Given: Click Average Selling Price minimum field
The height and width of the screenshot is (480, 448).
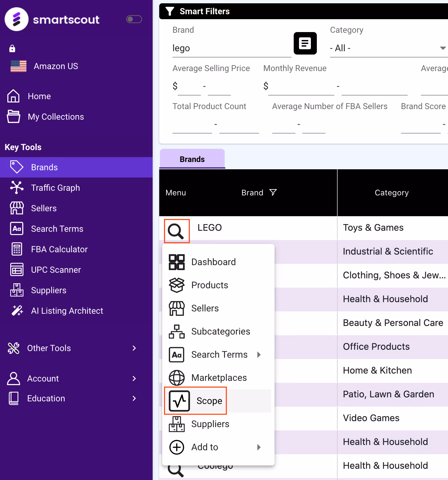Looking at the screenshot, I should [x=189, y=87].
